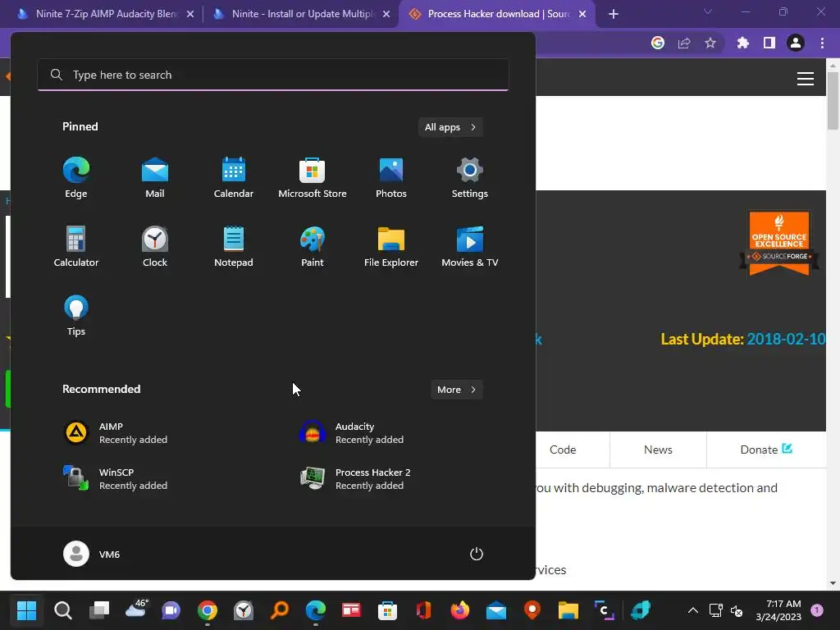The width and height of the screenshot is (840, 630).
Task: Launch Notepad from pinned apps
Action: pos(234,246)
